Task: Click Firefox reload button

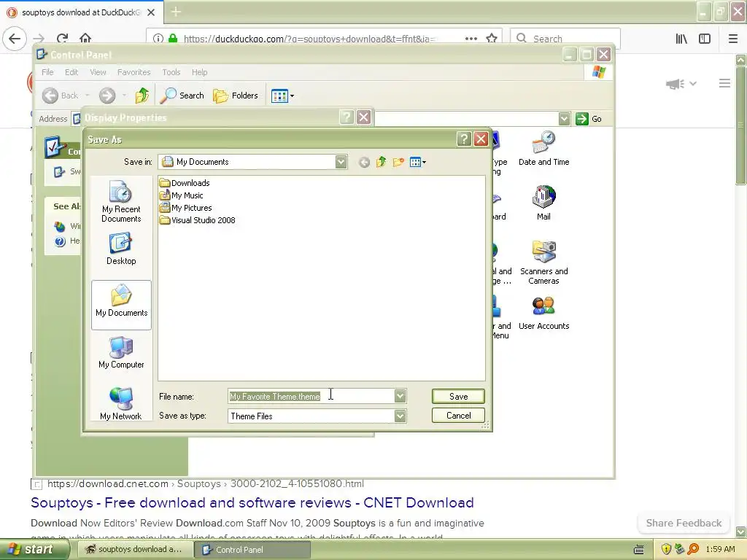Action: pyautogui.click(x=62, y=39)
